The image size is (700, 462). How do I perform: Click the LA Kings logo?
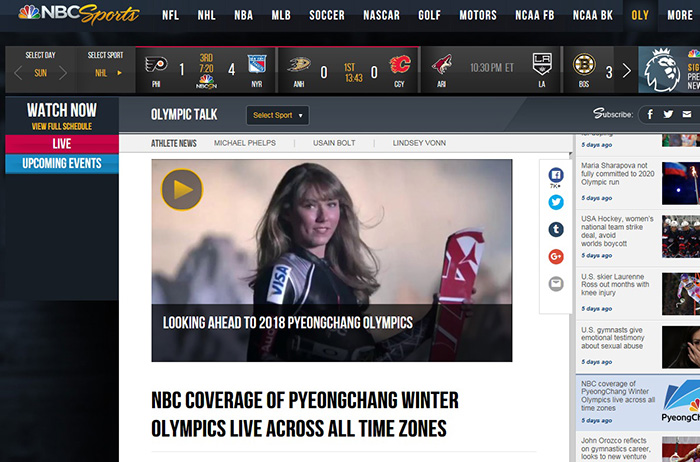542,64
